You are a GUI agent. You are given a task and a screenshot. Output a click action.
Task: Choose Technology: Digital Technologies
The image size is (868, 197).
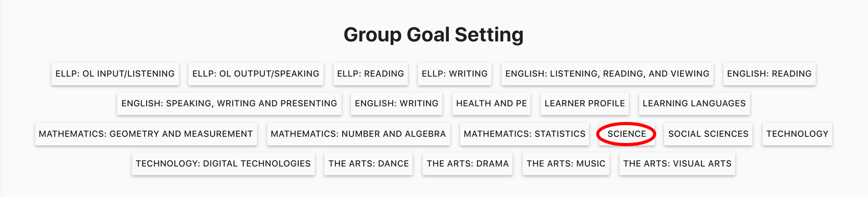pos(223,164)
